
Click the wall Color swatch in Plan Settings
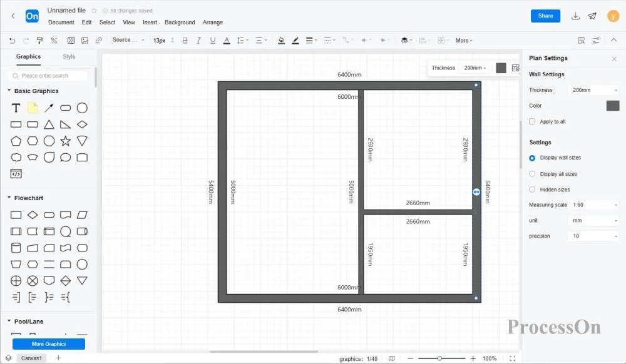(x=613, y=106)
